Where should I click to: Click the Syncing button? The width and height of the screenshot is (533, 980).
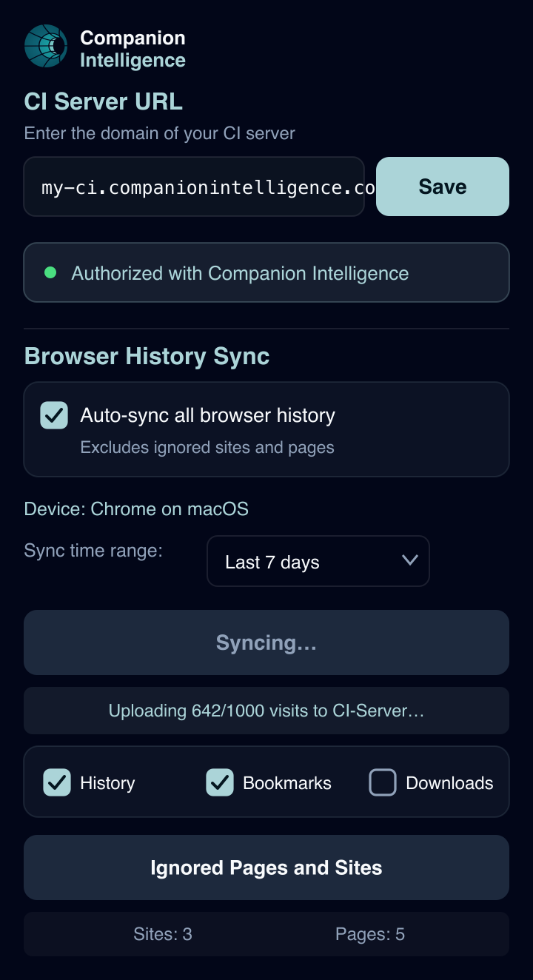266,642
